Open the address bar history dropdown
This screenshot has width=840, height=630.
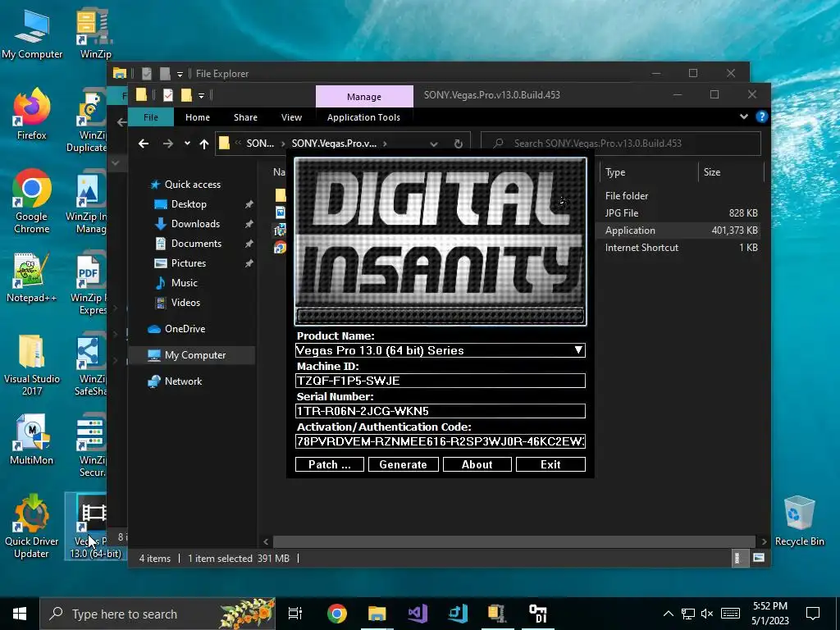click(x=434, y=144)
